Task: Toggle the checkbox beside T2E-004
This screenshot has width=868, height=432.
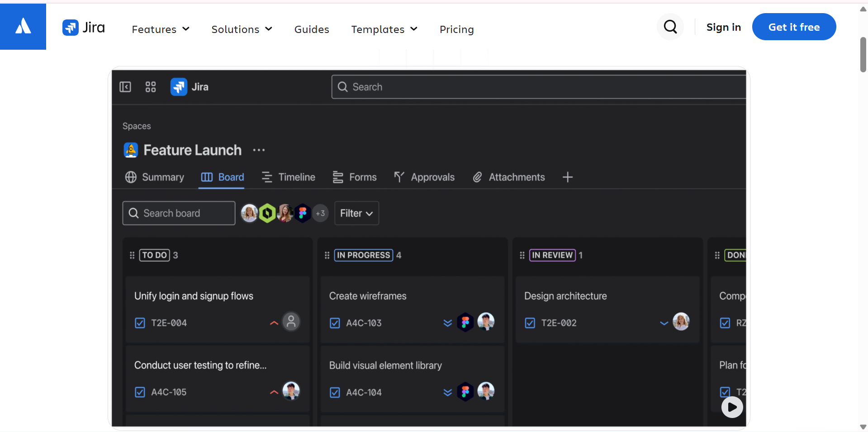Action: pos(140,323)
